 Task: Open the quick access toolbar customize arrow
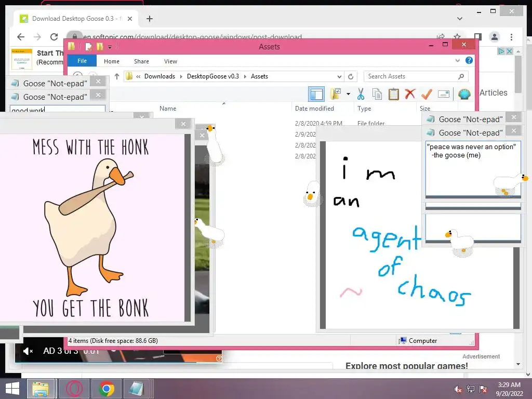pyautogui.click(x=110, y=47)
